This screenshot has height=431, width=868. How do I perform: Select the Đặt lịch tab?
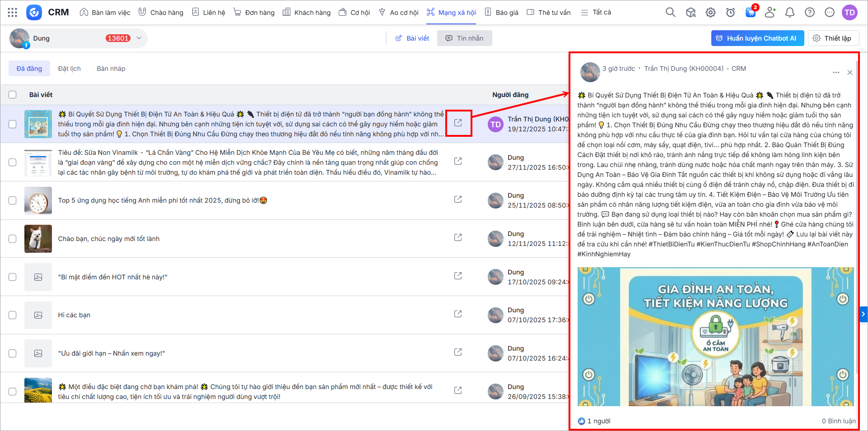click(70, 69)
